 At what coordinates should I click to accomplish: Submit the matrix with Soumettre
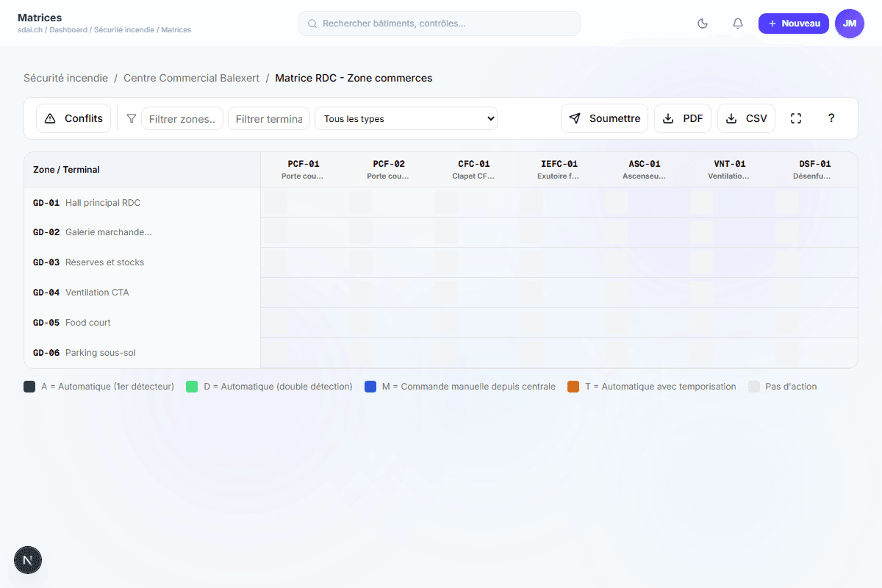pos(604,118)
